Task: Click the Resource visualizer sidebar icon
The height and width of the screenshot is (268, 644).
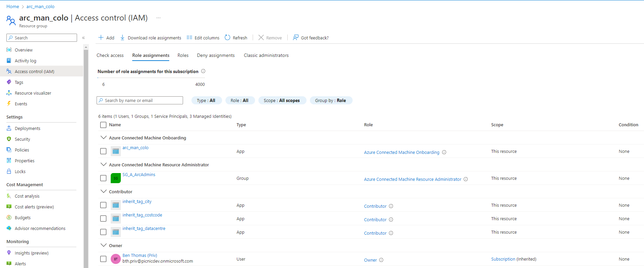Action: tap(9, 93)
